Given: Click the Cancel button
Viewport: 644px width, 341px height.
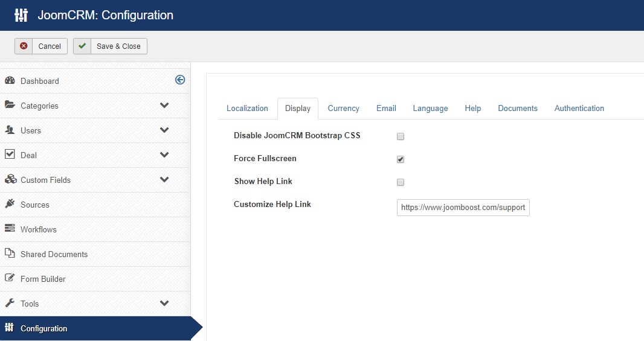Looking at the screenshot, I should coord(41,46).
